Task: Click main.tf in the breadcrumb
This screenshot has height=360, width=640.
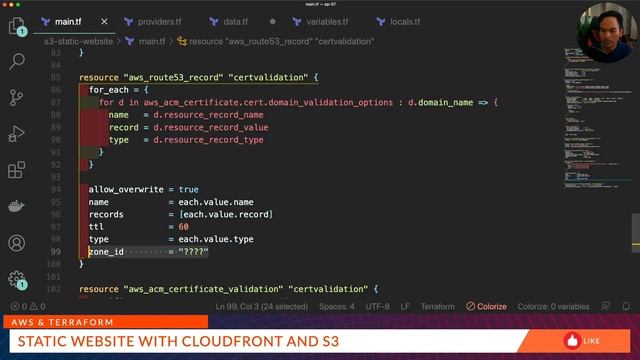Action: coord(151,41)
